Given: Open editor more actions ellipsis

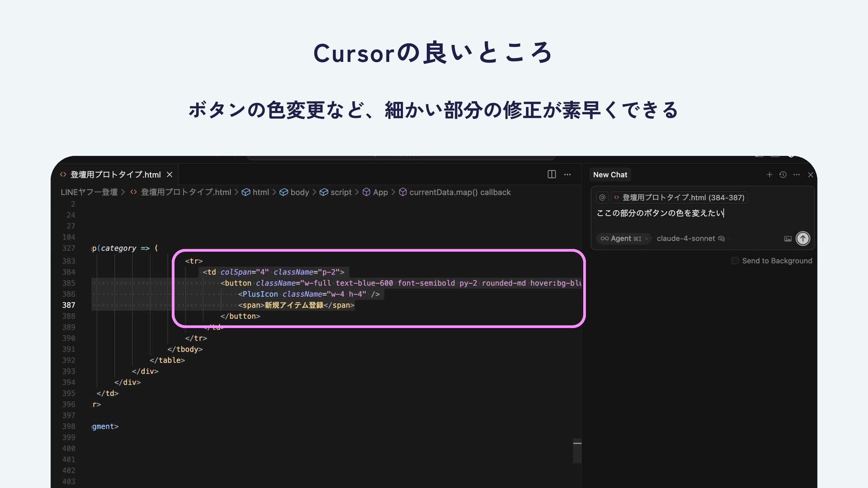Looking at the screenshot, I should click(567, 174).
